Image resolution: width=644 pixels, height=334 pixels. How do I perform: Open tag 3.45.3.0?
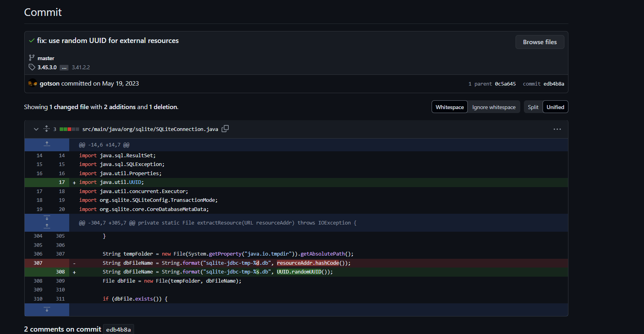(x=47, y=67)
